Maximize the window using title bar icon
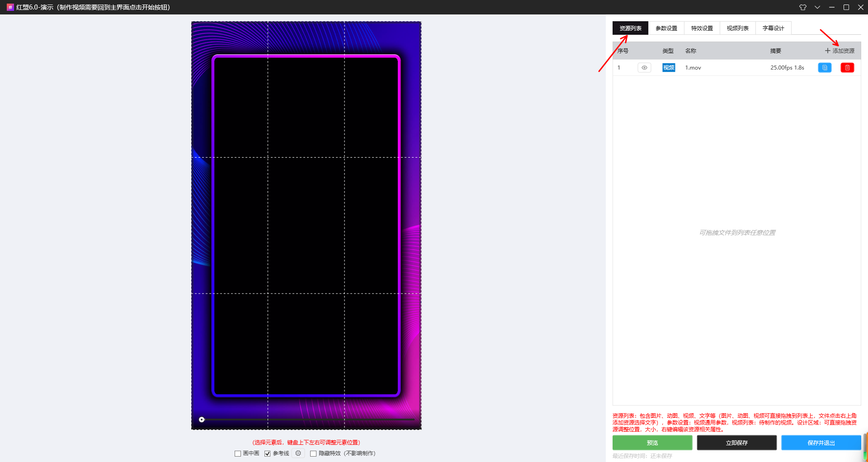The image size is (868, 462). [x=846, y=7]
